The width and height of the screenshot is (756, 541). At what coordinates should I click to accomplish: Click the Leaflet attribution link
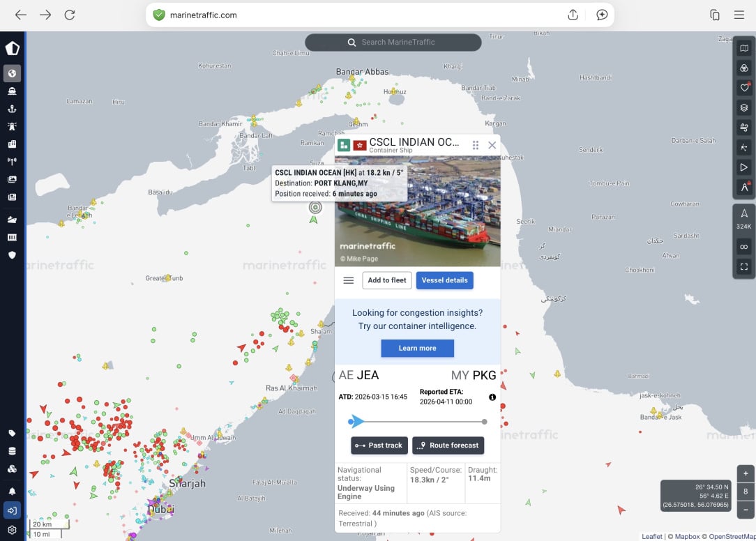point(652,536)
